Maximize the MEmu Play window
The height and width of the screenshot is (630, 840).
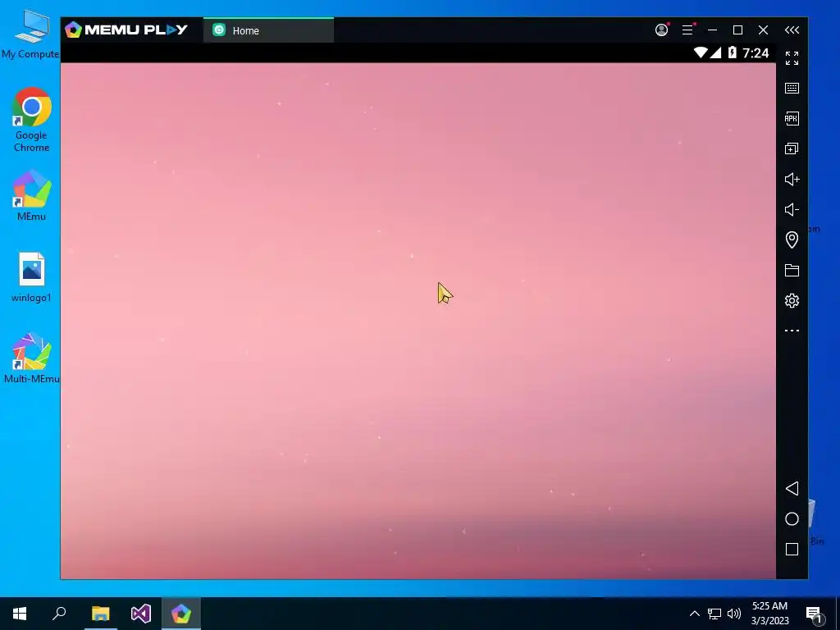tap(737, 30)
